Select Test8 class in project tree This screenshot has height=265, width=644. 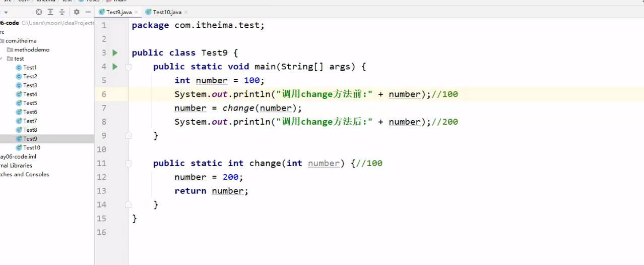point(30,130)
